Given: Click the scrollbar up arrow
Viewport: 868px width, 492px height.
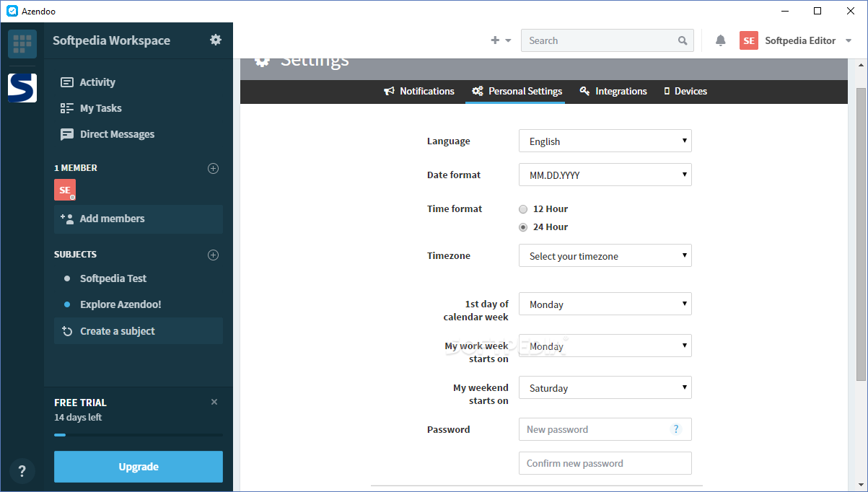Looking at the screenshot, I should (x=860, y=64).
